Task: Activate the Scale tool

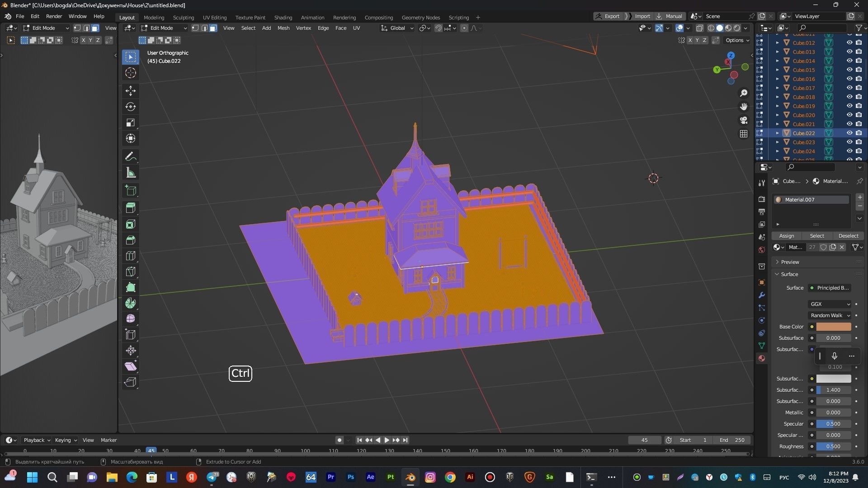Action: [131, 122]
